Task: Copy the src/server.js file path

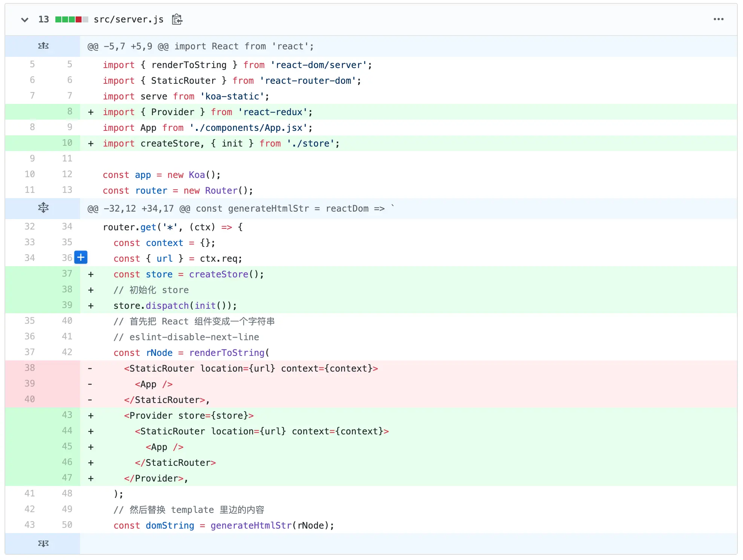Action: [177, 19]
